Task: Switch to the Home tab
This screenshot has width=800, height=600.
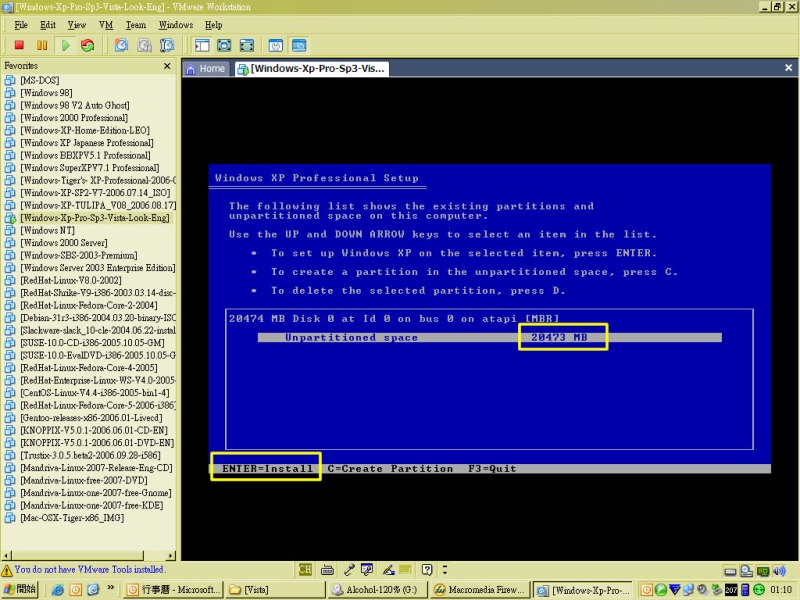Action: tap(206, 69)
